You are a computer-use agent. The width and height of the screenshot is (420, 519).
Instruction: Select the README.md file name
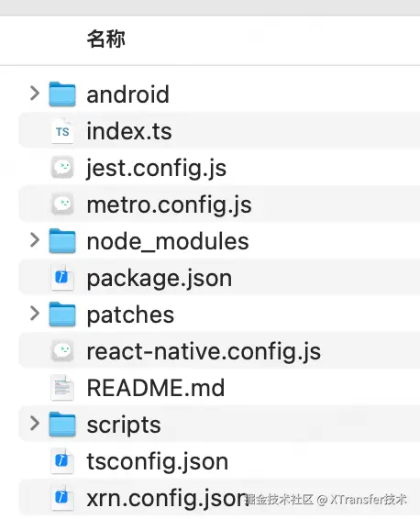(156, 388)
